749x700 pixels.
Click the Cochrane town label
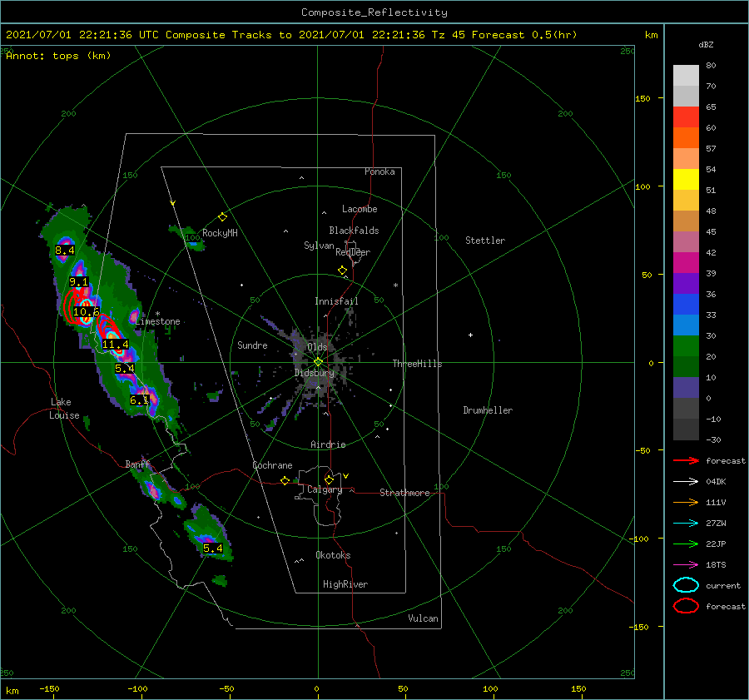(272, 465)
